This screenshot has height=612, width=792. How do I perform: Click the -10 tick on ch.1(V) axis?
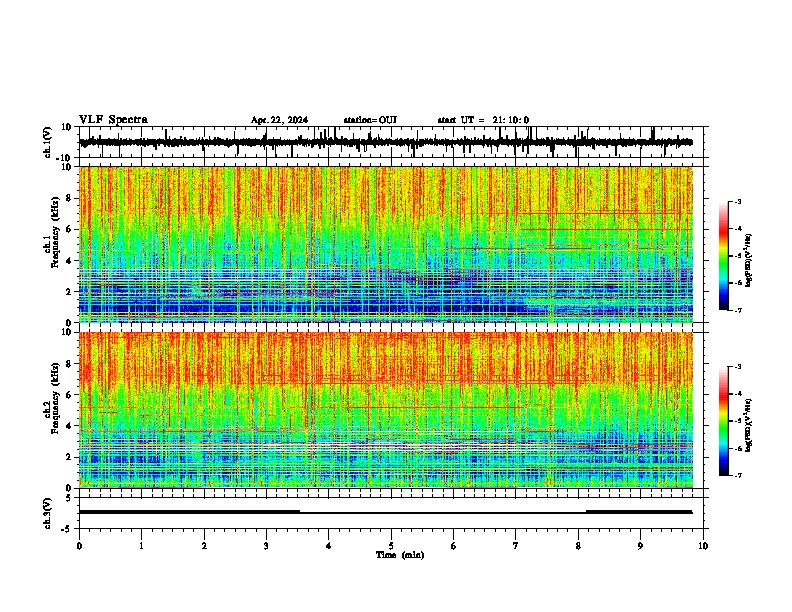(x=65, y=157)
